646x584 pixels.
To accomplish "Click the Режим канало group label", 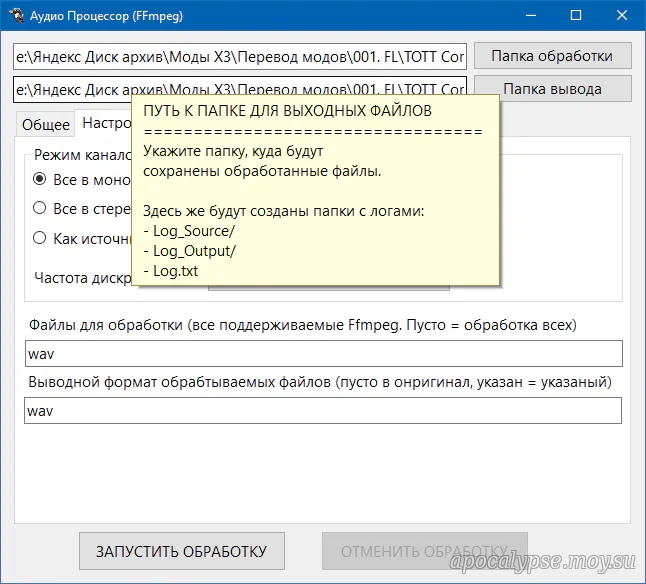I will (82, 155).
